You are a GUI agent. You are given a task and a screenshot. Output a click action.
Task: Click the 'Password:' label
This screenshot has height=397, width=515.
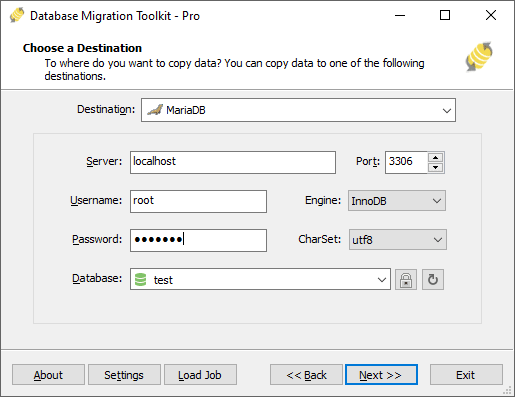[x=97, y=239]
